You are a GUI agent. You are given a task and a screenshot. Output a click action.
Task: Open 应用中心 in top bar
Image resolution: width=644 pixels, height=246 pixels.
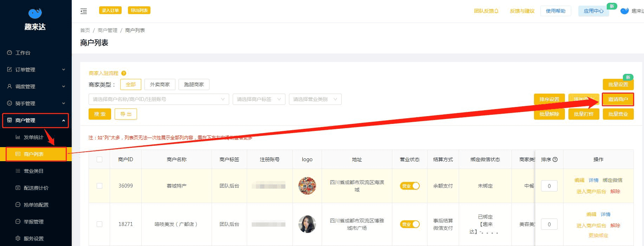[594, 11]
